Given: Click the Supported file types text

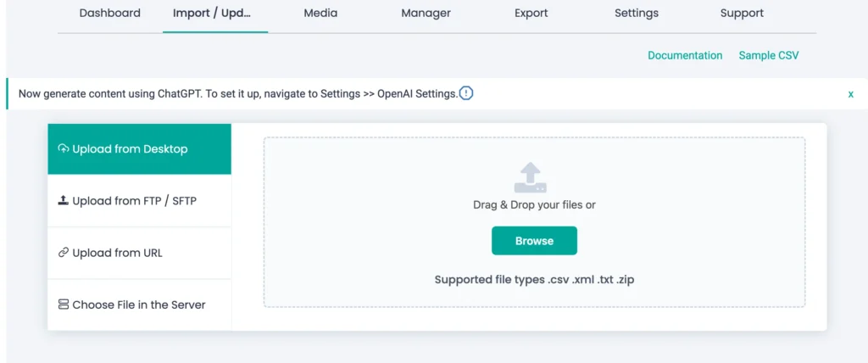Looking at the screenshot, I should pos(533,280).
